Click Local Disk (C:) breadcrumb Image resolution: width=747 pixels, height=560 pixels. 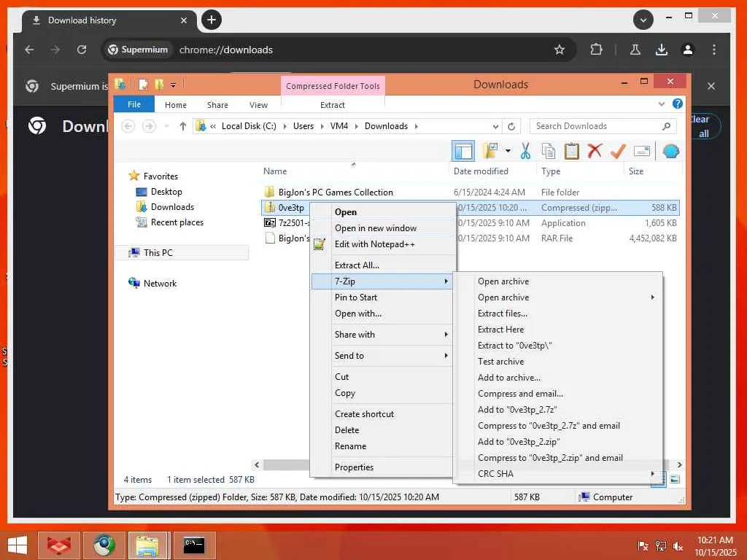pyautogui.click(x=249, y=126)
